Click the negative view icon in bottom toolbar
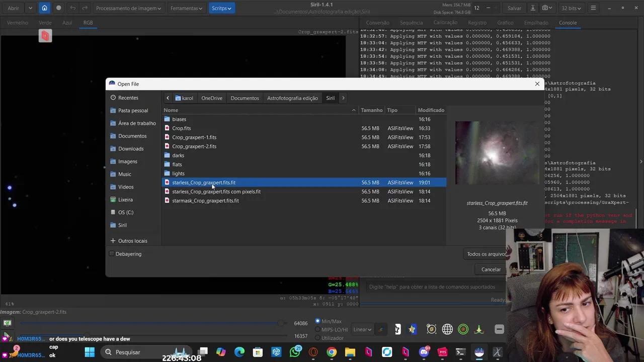The width and height of the screenshot is (644, 362). [397, 329]
